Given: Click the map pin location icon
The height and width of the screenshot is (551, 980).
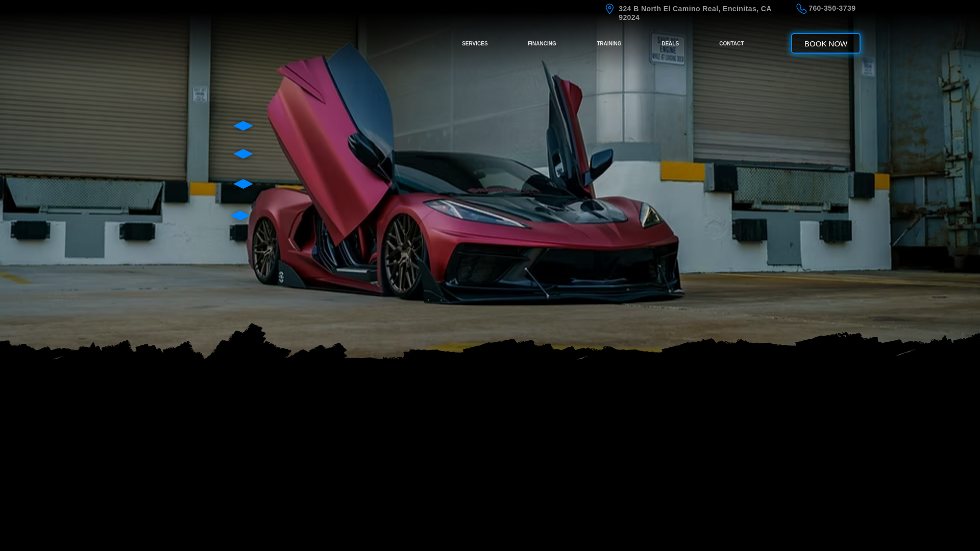Looking at the screenshot, I should (609, 9).
